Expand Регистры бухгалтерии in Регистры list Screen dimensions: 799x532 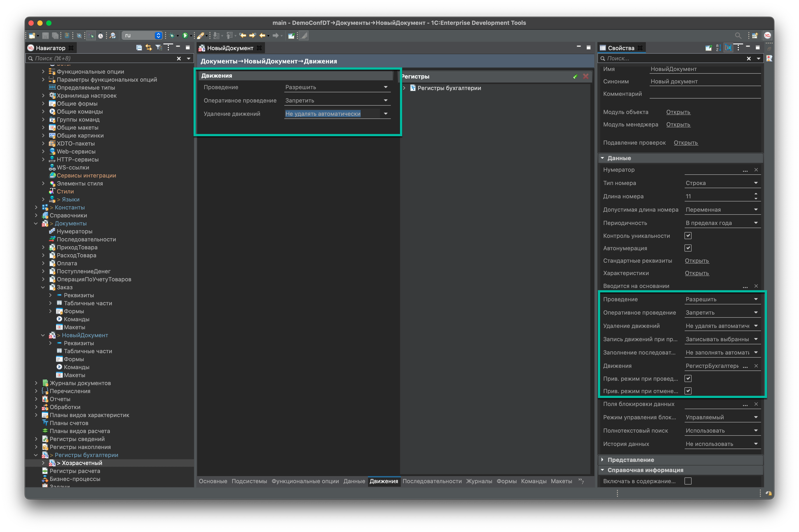pos(404,88)
